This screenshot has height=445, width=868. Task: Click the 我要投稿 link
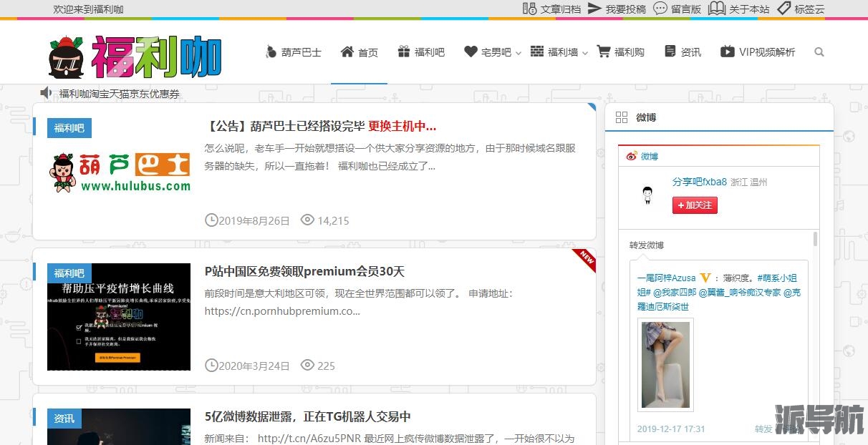coord(626,9)
